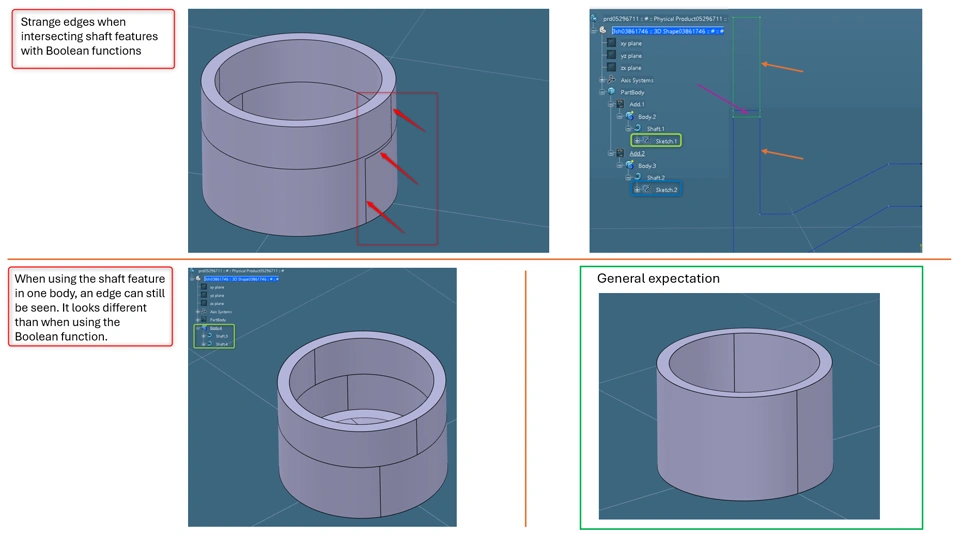Click the Sketch.1 icon
The height and width of the screenshot is (535, 960).
(647, 140)
